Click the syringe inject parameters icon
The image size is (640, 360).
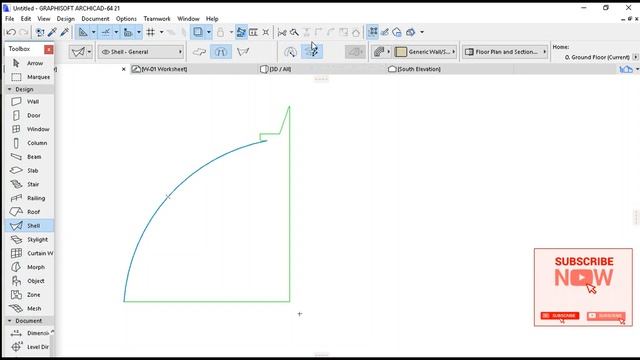tap(64, 32)
